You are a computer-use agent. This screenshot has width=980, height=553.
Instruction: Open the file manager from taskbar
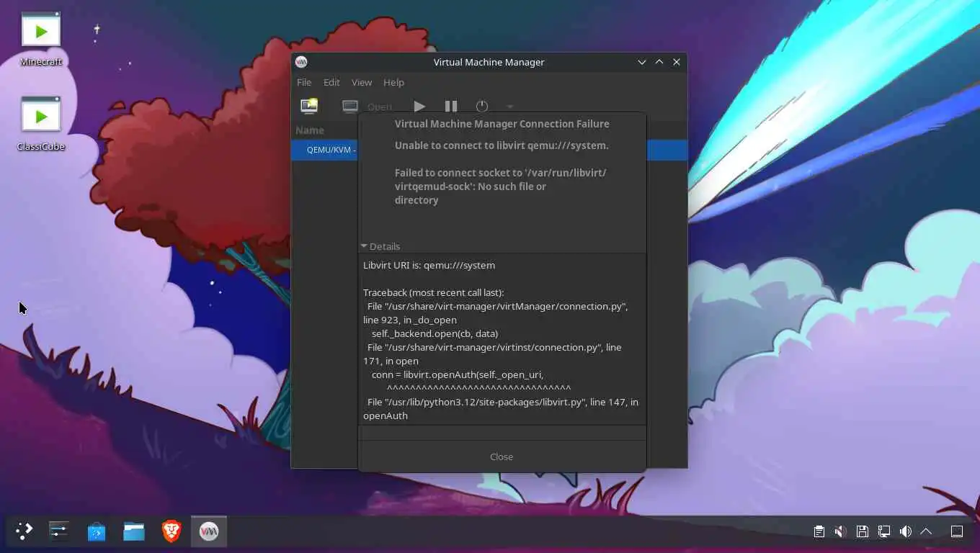[x=134, y=531]
